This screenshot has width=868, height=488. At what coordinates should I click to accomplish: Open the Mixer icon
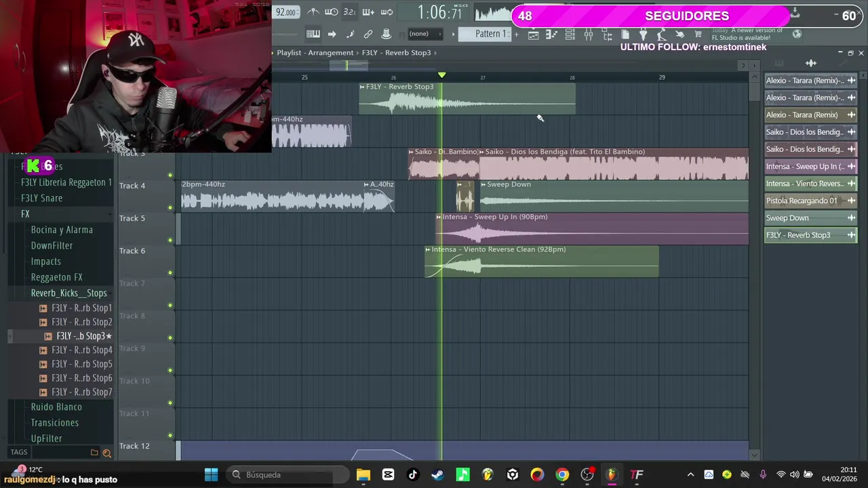point(589,34)
